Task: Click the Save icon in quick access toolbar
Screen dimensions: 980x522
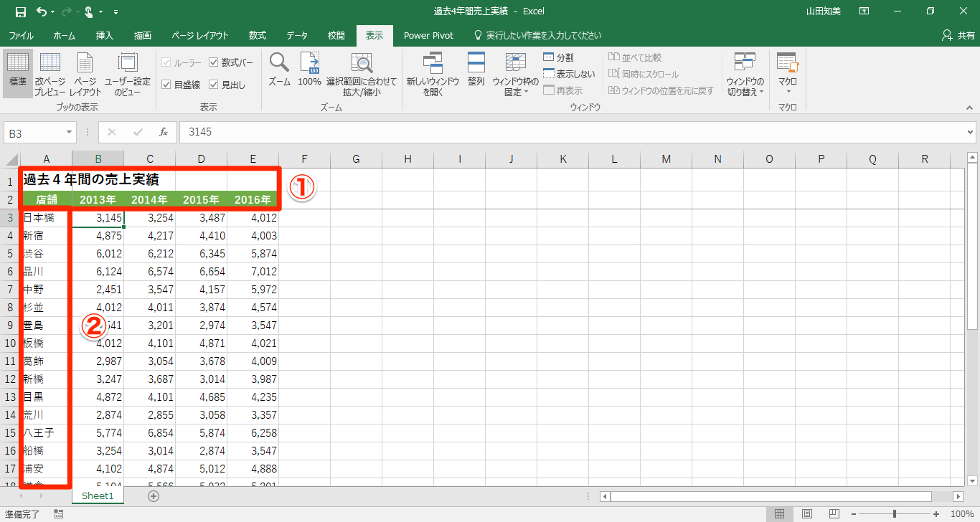Action: click(20, 11)
